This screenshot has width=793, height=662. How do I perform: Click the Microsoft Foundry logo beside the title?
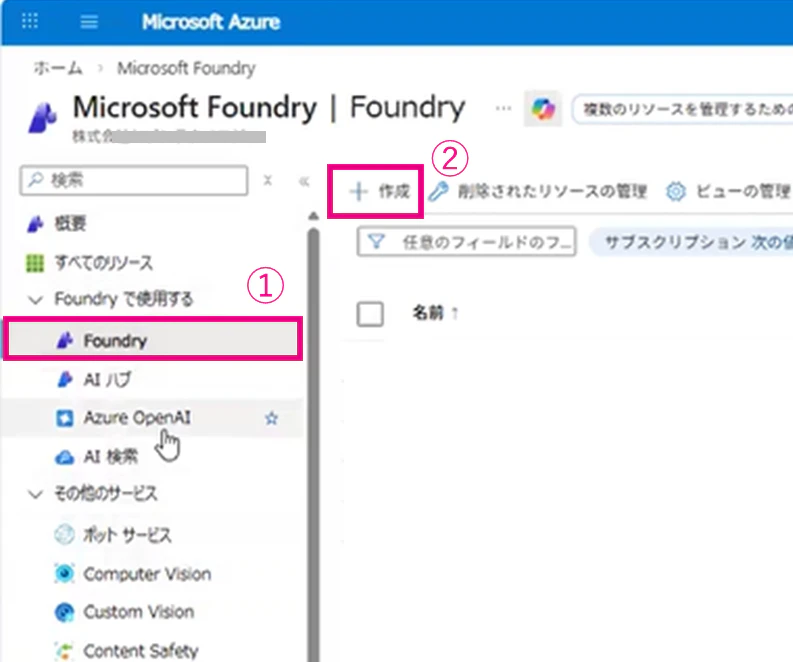pos(42,117)
